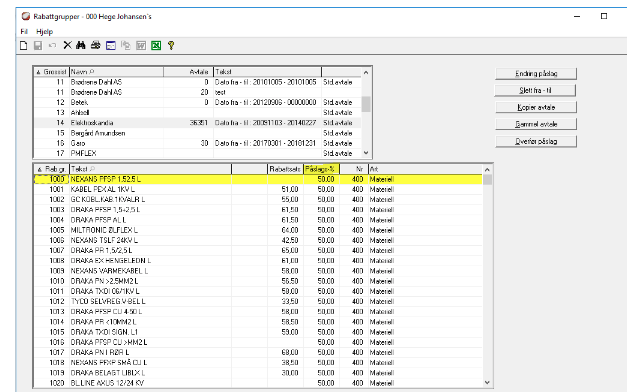Viewport: 633px width, 392px height.
Task: Export to Excel with green icon
Action: 156,46
